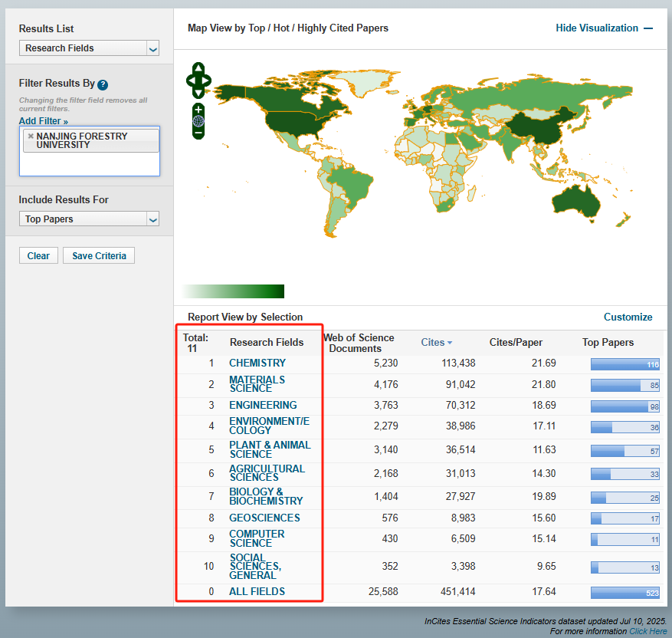This screenshot has height=638, width=672.
Task: Open Click Here for more information
Action: point(648,631)
